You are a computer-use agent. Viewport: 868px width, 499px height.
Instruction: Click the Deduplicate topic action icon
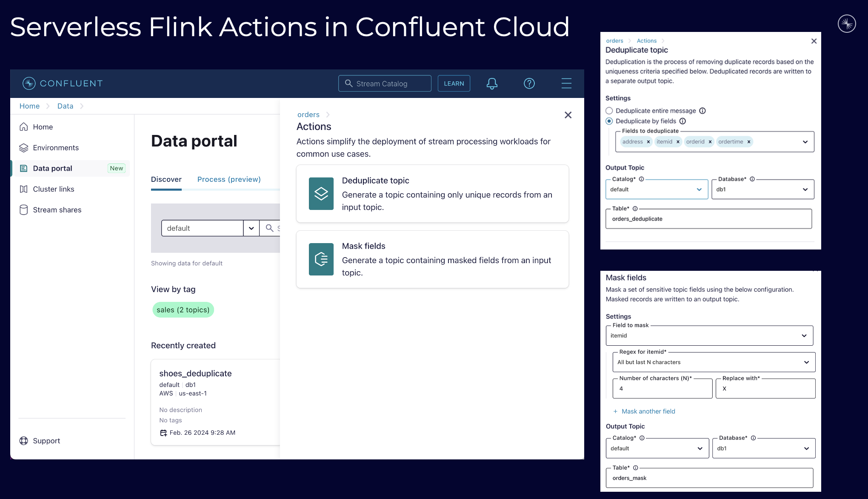pos(321,194)
